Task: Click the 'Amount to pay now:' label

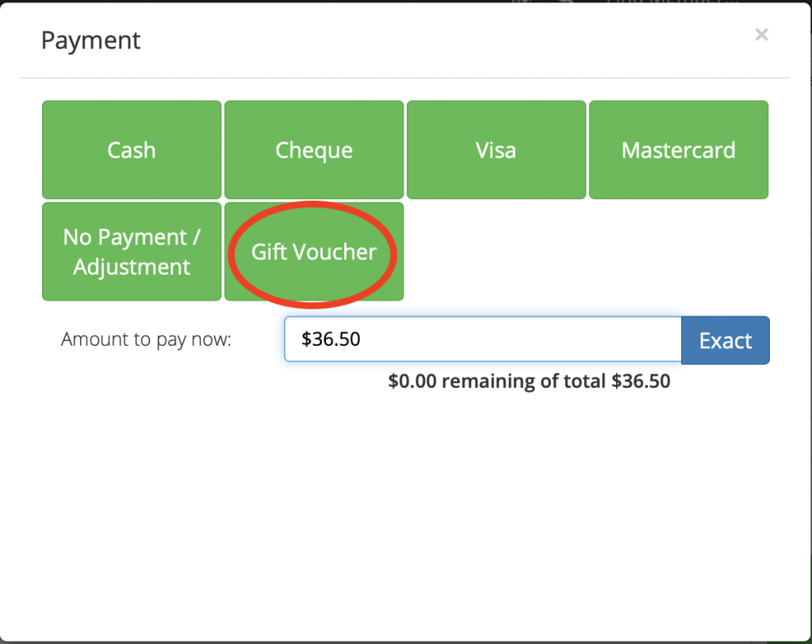Action: click(x=146, y=339)
